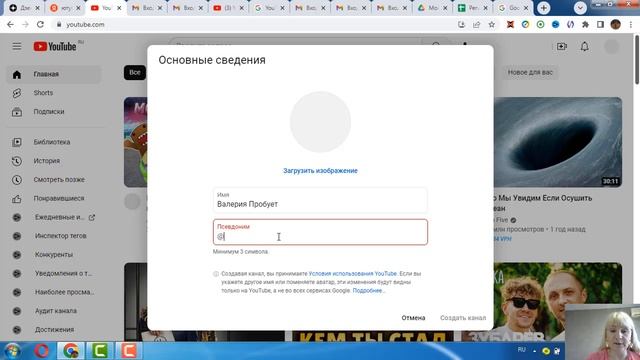Close the active YouTube tab
Image resolution: width=640 pixels, height=360 pixels.
pos(119,8)
